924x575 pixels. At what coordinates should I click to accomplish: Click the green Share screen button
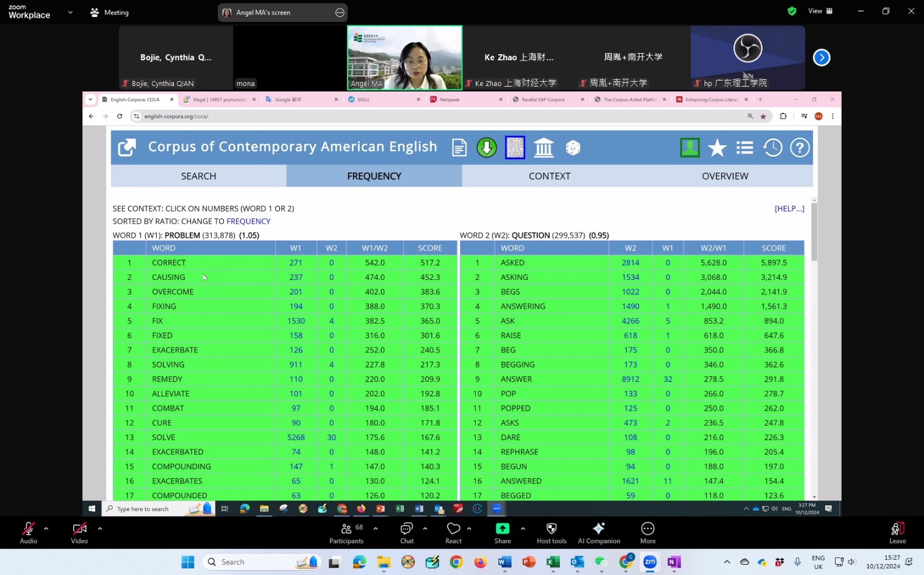coord(503,532)
